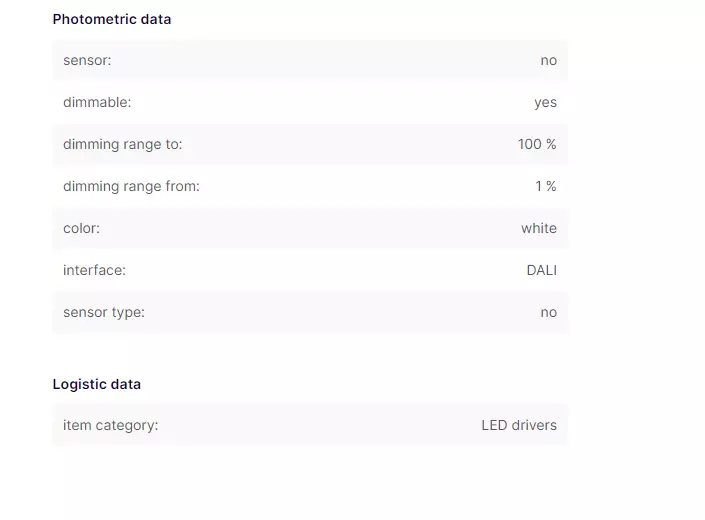The width and height of the screenshot is (705, 520).
Task: Click the 1 % value
Action: pyautogui.click(x=546, y=186)
